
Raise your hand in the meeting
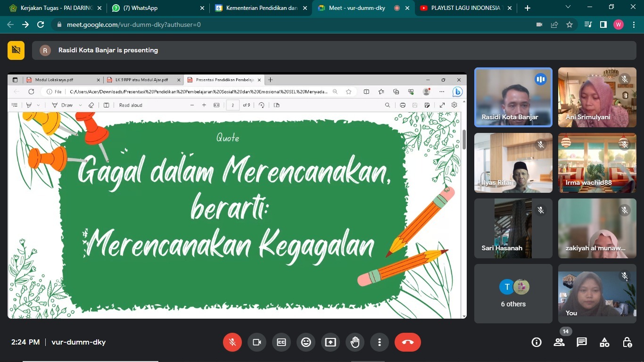tap(355, 342)
